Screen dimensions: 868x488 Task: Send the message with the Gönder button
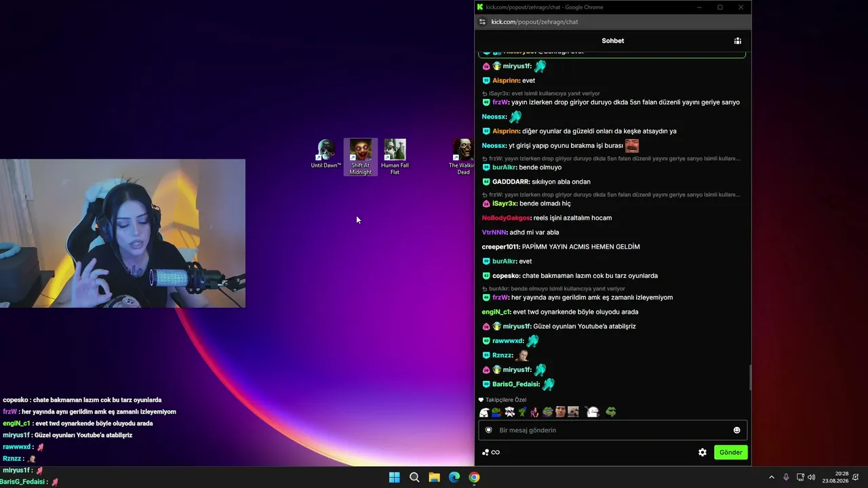click(731, 452)
